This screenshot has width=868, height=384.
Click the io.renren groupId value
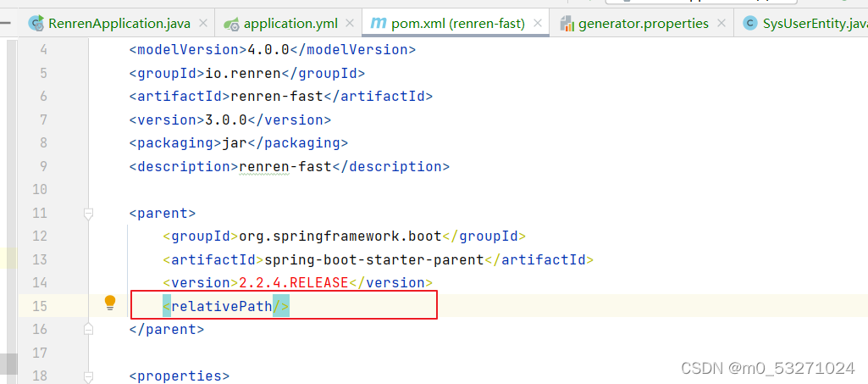tap(243, 73)
